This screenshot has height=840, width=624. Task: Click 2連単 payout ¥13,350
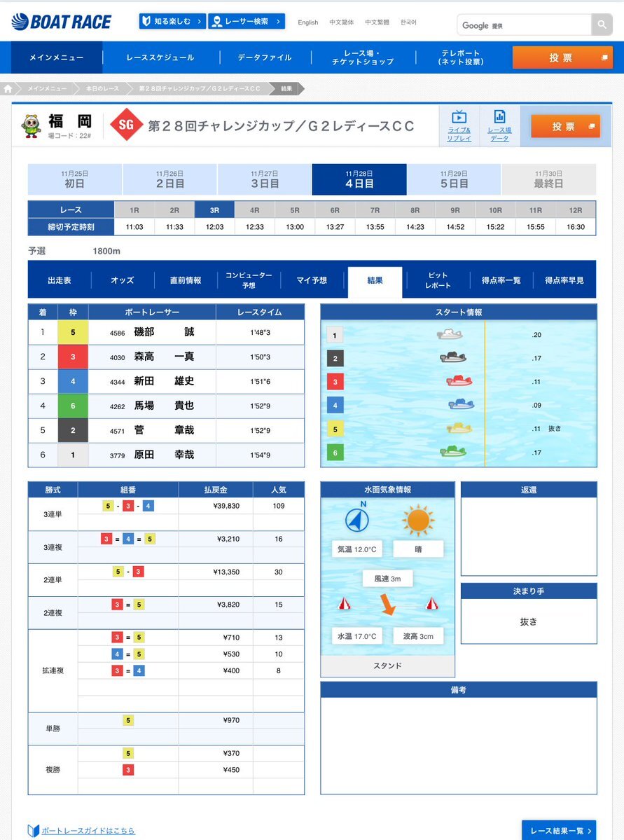point(226,572)
